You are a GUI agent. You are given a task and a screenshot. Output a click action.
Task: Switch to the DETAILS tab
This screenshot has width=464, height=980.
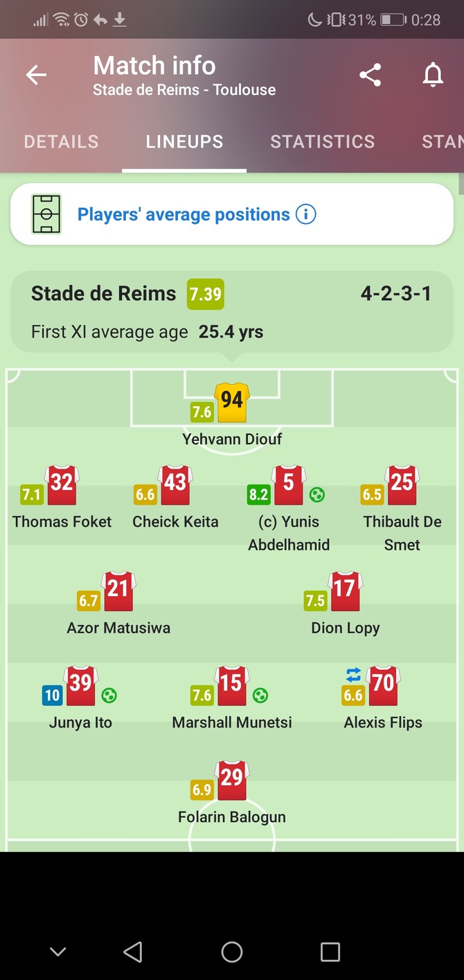pos(61,142)
